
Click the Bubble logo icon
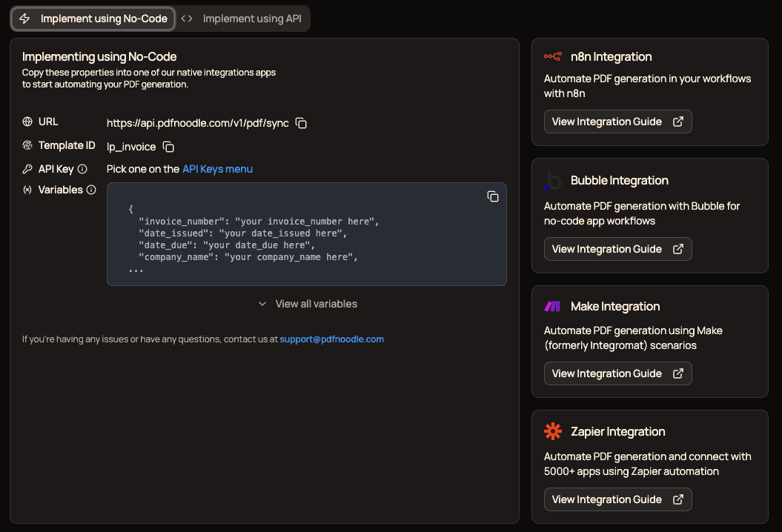tap(552, 179)
